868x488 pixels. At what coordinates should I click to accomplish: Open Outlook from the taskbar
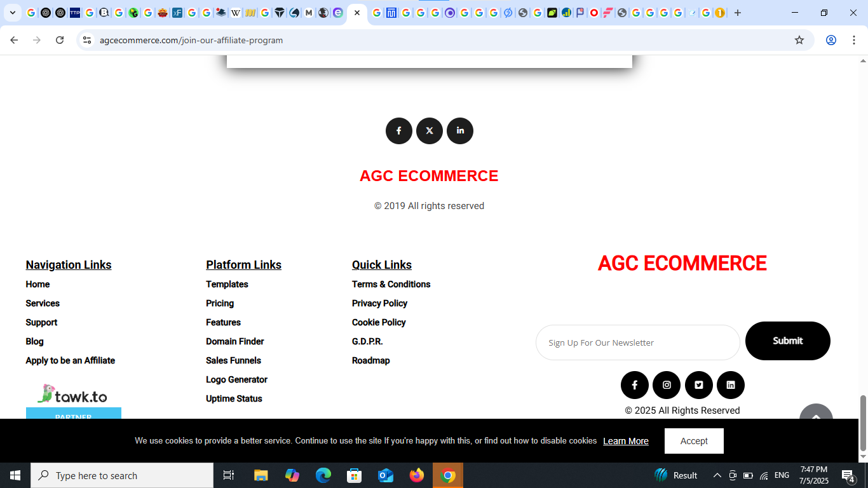pos(386,475)
